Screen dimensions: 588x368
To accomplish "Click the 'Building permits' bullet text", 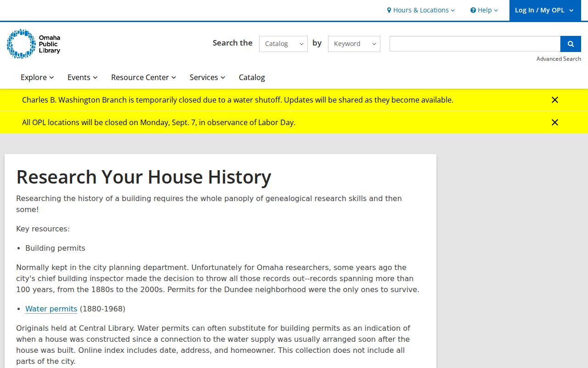I will [55, 248].
